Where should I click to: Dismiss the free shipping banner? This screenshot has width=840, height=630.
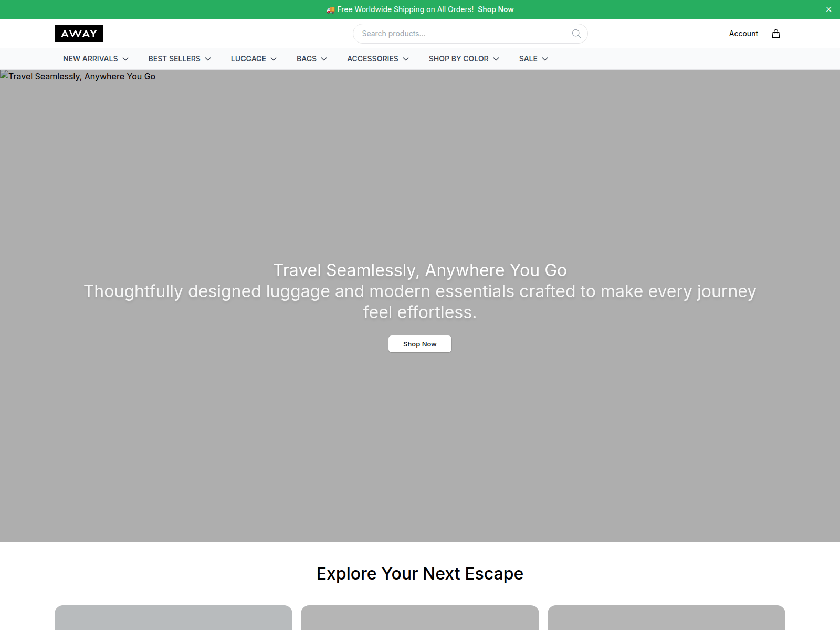[828, 9]
